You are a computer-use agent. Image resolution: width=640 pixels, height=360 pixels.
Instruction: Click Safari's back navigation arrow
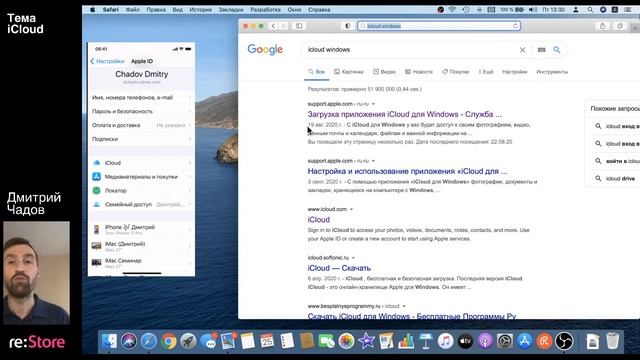273,26
